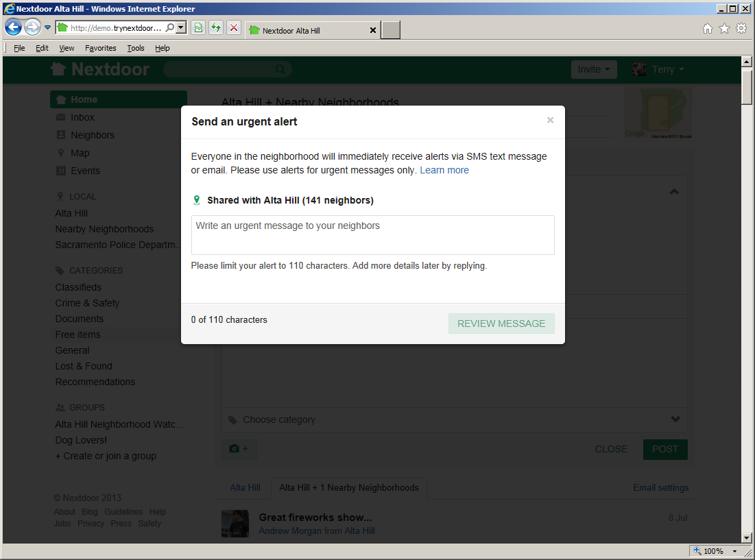Click the browser Back arrow button
Image resolution: width=755 pixels, height=560 pixels.
click(x=14, y=28)
